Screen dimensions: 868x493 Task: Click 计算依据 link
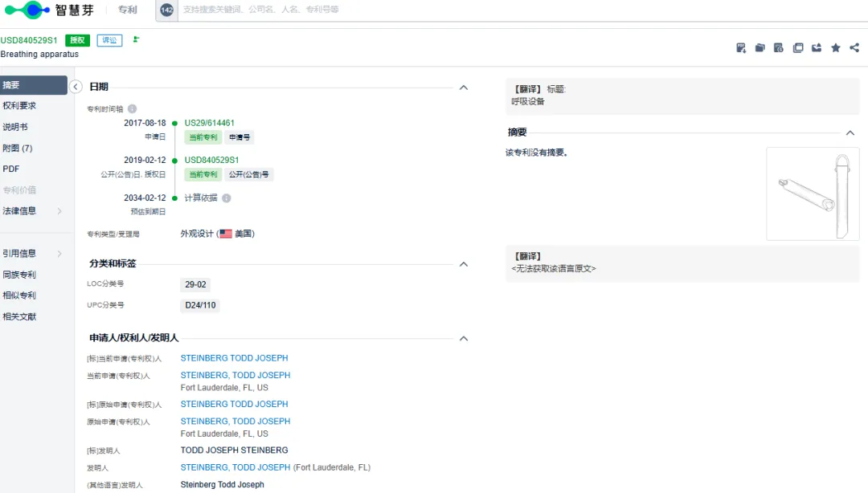coord(201,198)
